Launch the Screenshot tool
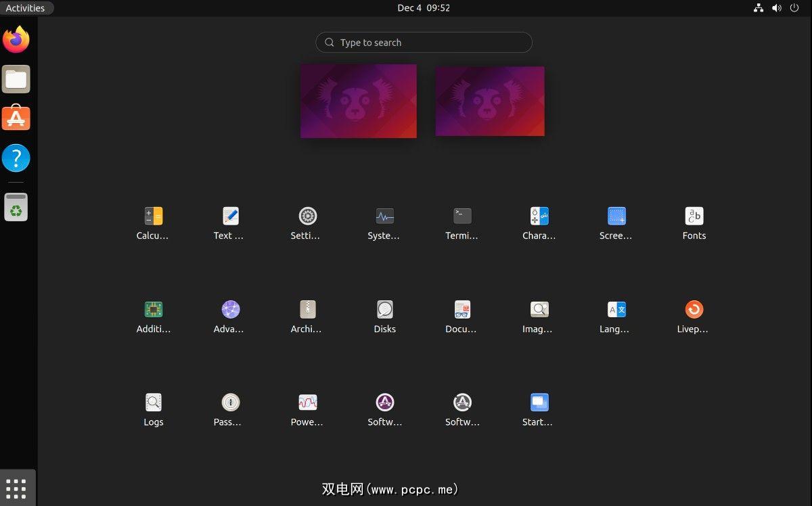This screenshot has width=812, height=506. click(x=616, y=216)
